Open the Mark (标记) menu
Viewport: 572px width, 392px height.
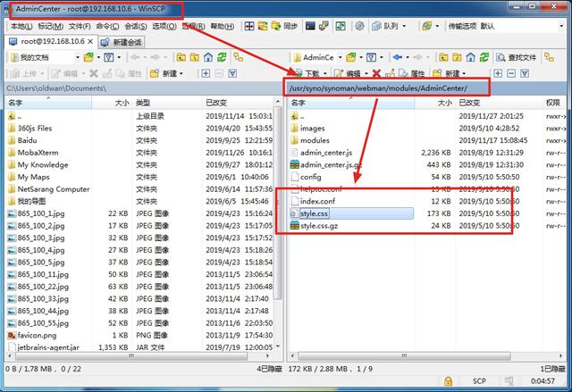pos(51,26)
